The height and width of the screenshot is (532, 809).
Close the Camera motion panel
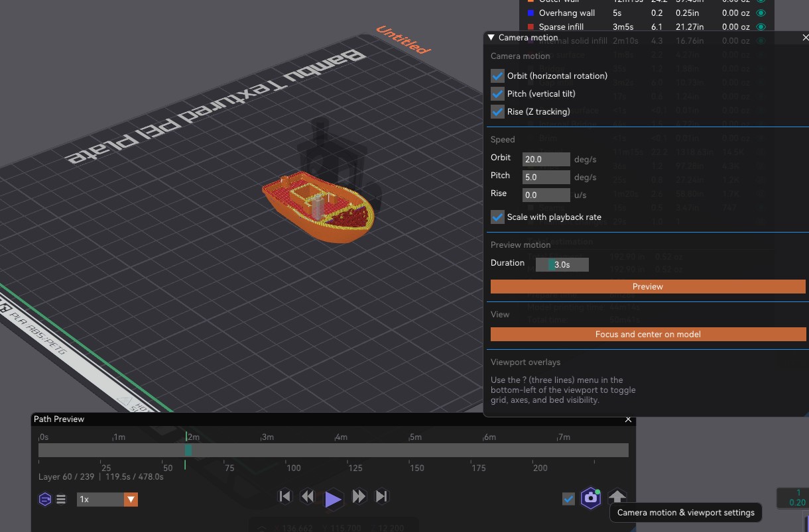[805, 38]
